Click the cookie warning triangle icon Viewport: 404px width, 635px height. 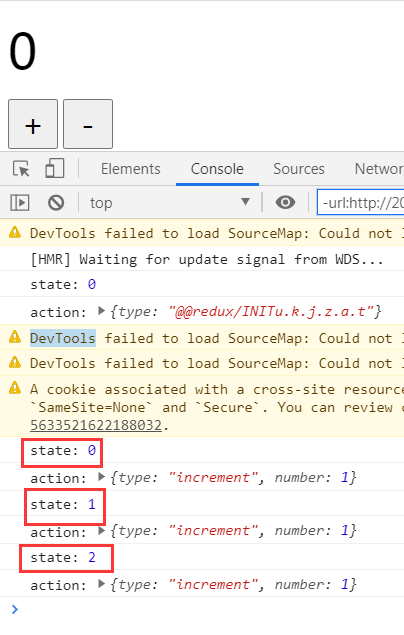(15, 389)
